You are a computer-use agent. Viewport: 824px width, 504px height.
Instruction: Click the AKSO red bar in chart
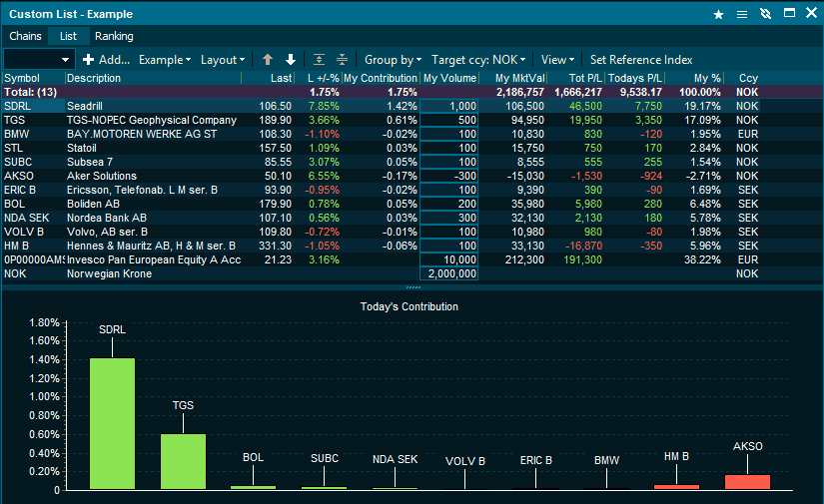(747, 482)
